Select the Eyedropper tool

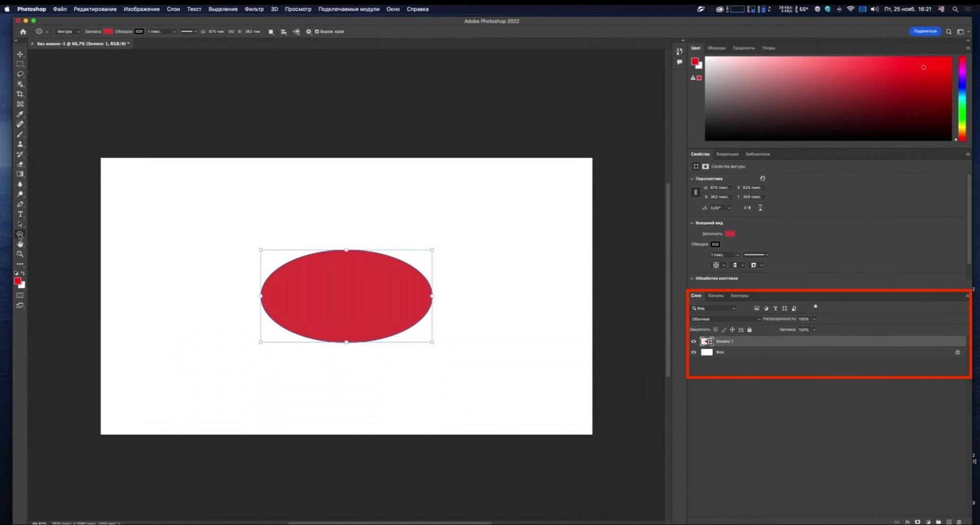(20, 114)
